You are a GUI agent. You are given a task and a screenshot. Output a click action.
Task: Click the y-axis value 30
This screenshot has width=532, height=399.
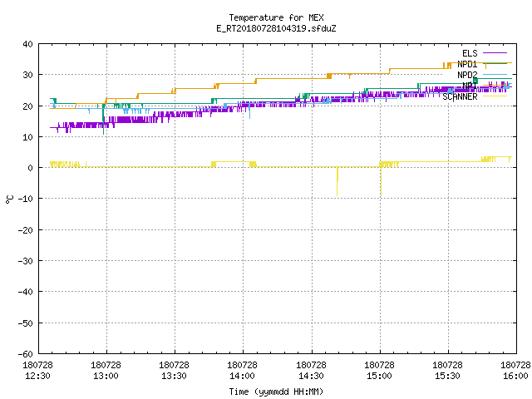pyautogui.click(x=27, y=75)
